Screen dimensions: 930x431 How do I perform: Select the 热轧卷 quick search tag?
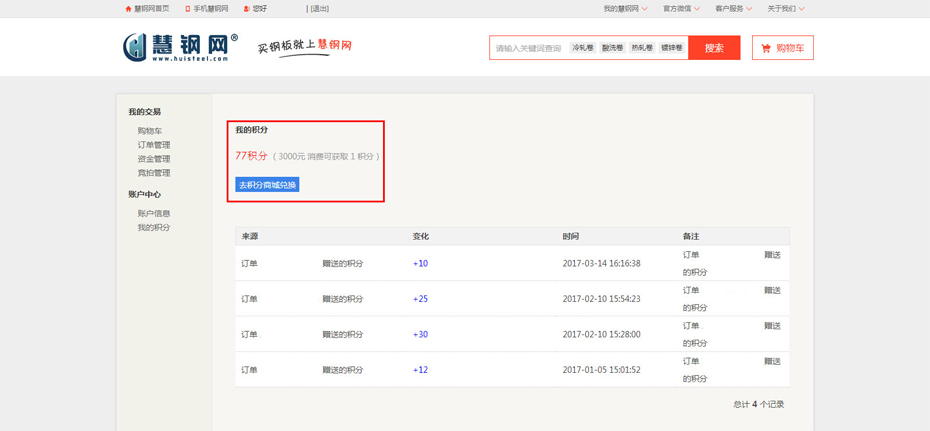click(642, 48)
